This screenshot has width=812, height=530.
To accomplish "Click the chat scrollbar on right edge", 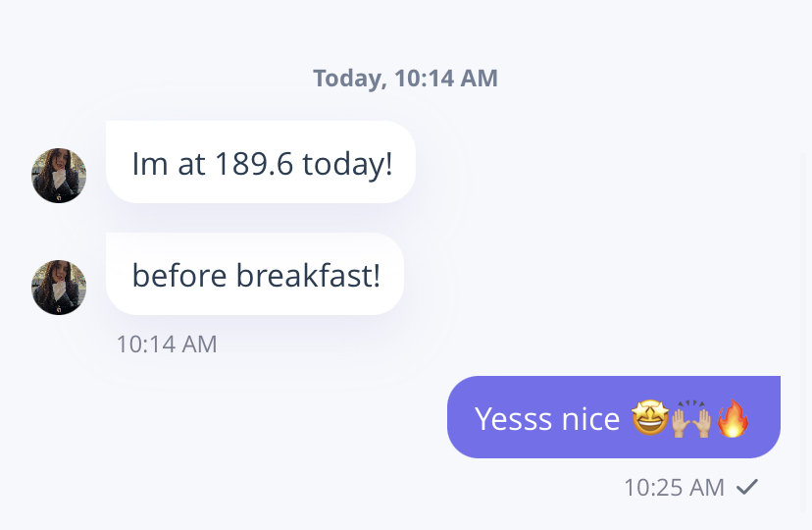I will [x=804, y=332].
